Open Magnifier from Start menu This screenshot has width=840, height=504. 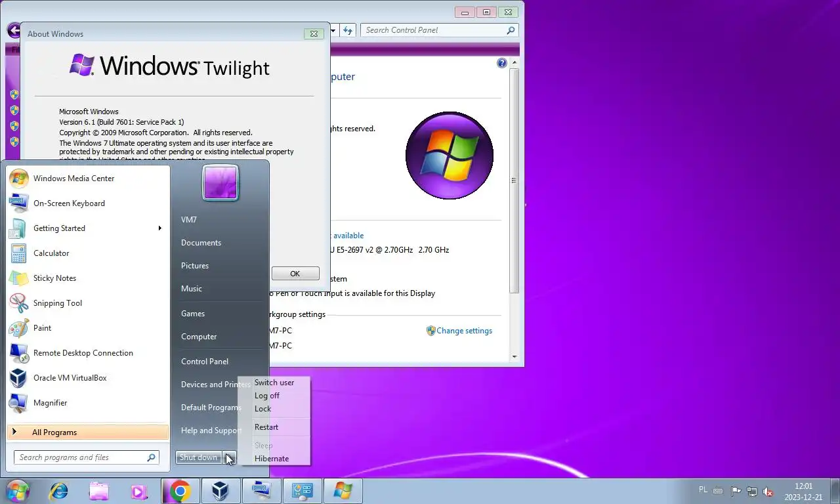pos(88,403)
